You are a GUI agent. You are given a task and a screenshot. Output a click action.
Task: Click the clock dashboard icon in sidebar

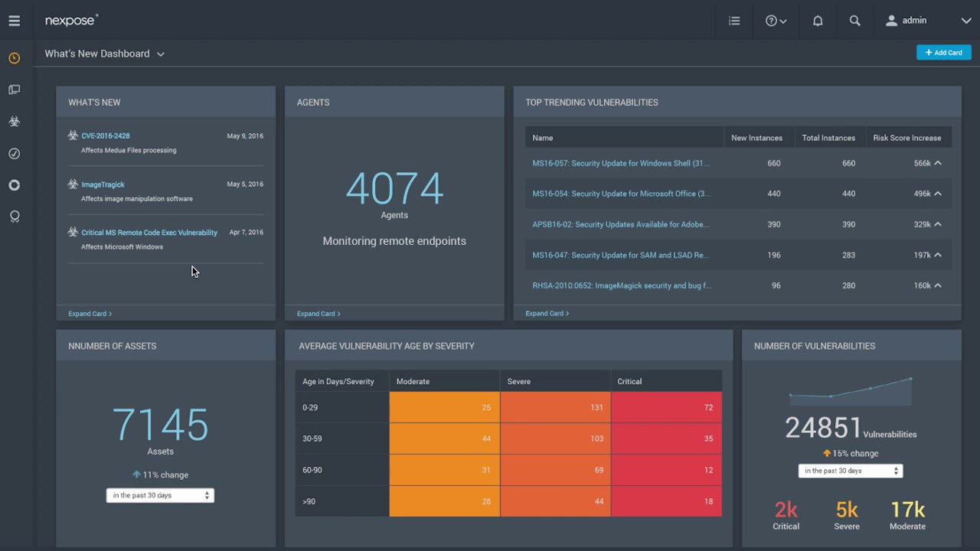[x=14, y=58]
